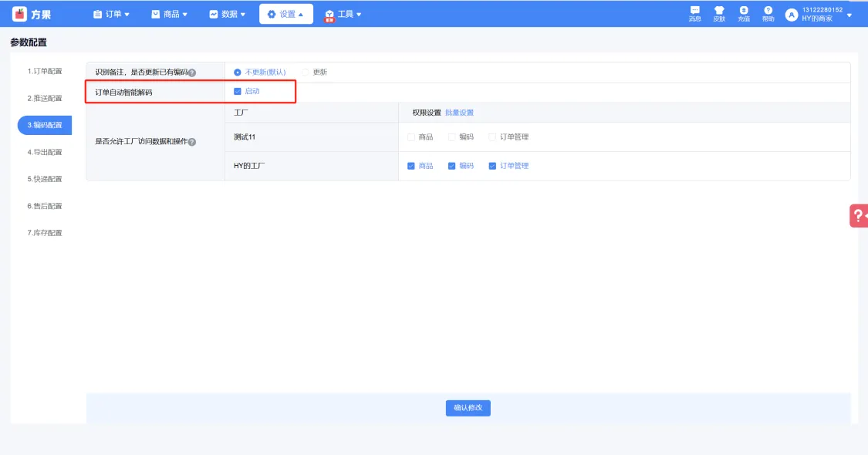Click the red floating help widget
This screenshot has width=868, height=455.
point(859,216)
